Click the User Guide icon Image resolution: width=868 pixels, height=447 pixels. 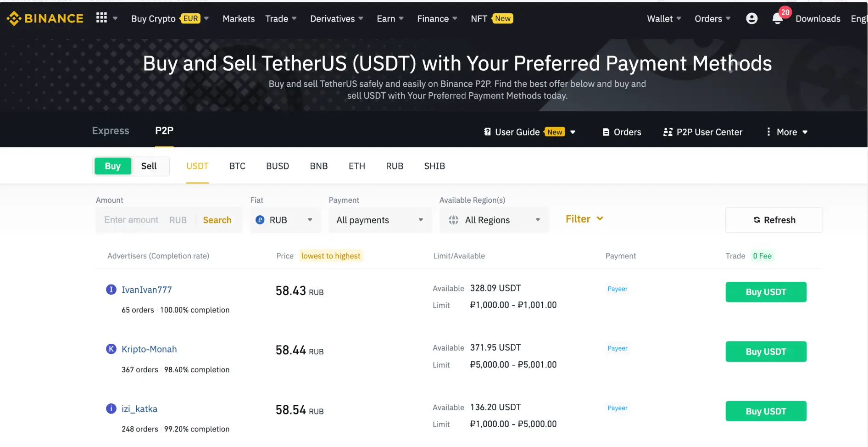487,132
